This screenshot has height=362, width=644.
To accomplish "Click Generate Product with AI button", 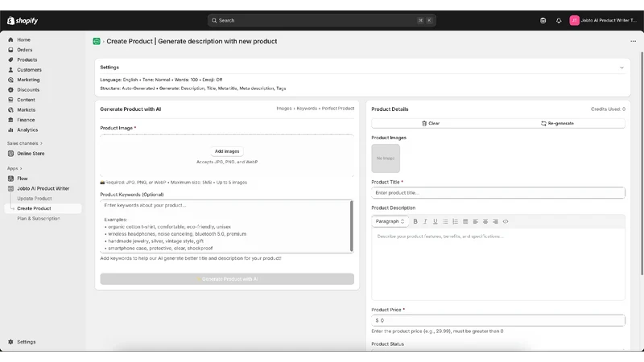I will click(227, 279).
